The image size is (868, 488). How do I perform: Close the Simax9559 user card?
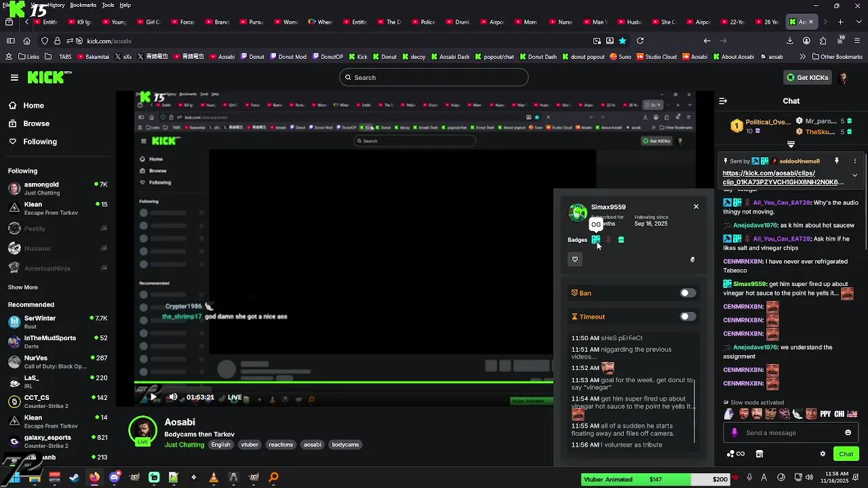click(x=696, y=206)
